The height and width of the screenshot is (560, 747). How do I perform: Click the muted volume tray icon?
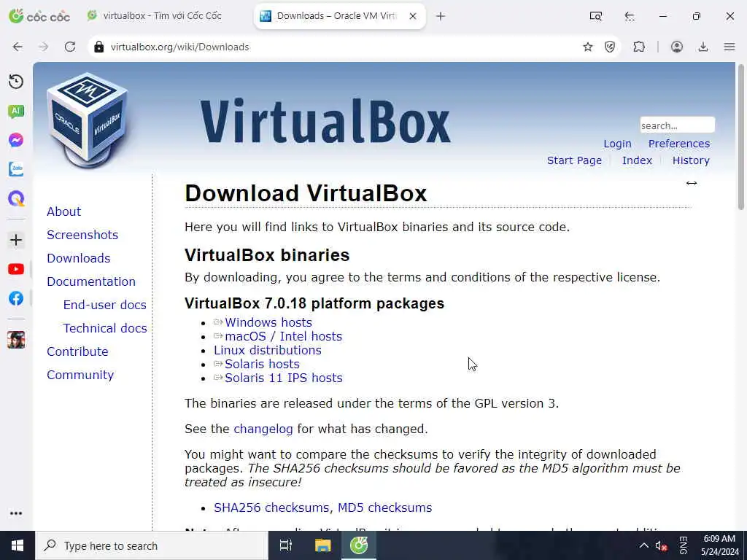(x=661, y=545)
